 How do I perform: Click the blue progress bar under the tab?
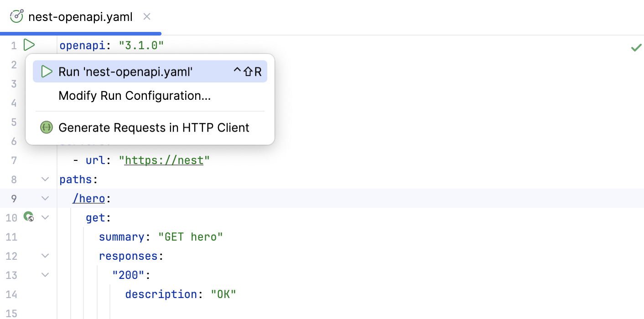(x=80, y=33)
